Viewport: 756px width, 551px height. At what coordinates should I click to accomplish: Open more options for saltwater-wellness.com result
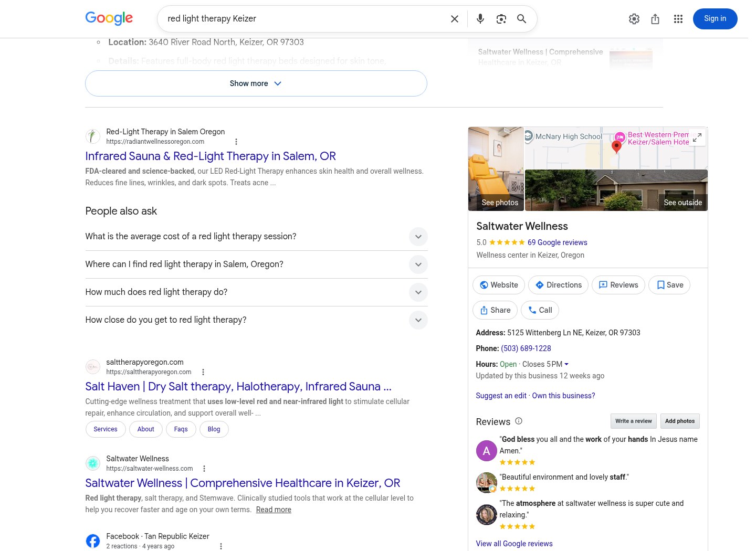204,469
